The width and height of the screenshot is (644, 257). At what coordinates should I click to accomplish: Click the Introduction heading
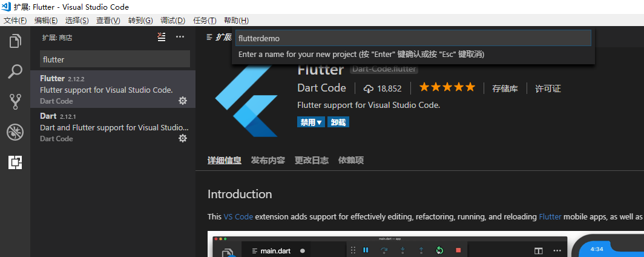tap(240, 194)
